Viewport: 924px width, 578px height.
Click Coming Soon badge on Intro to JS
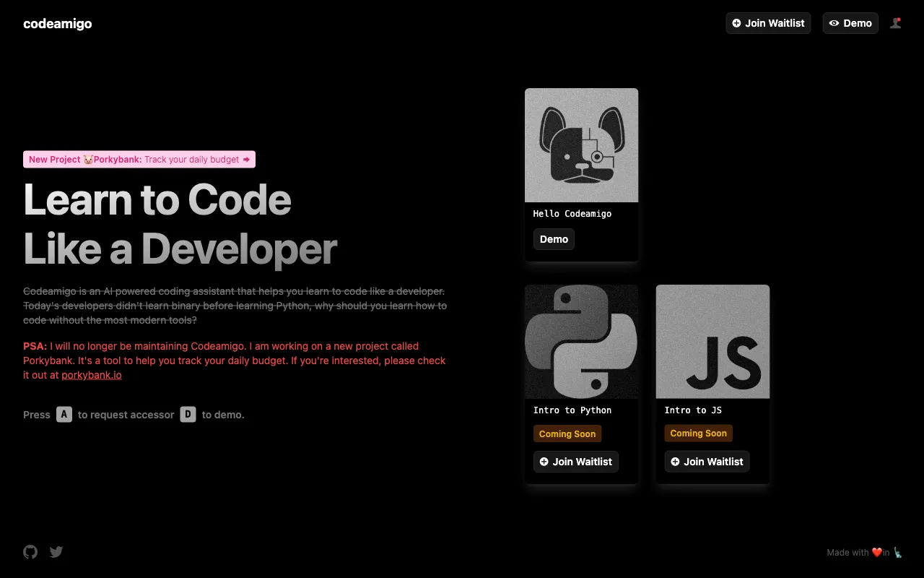tap(698, 433)
